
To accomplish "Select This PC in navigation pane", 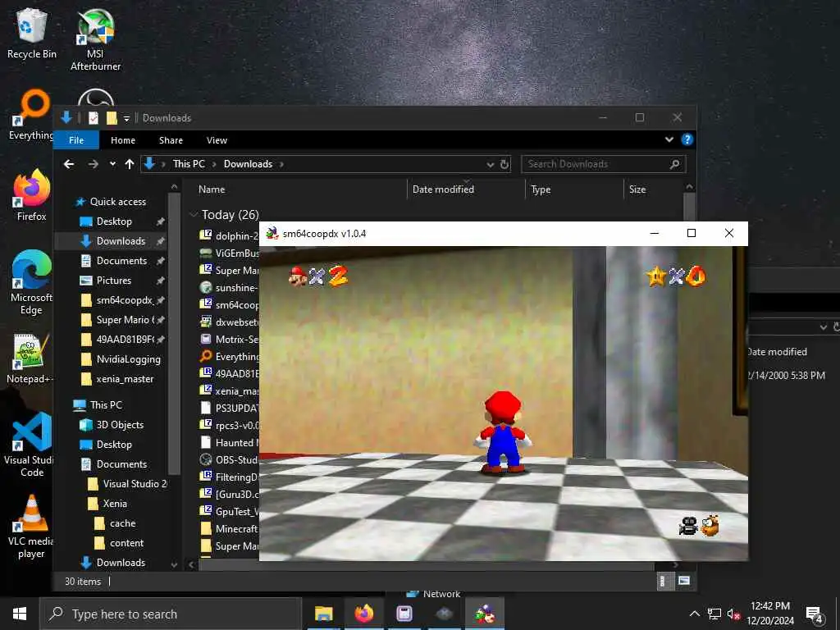I will (106, 405).
